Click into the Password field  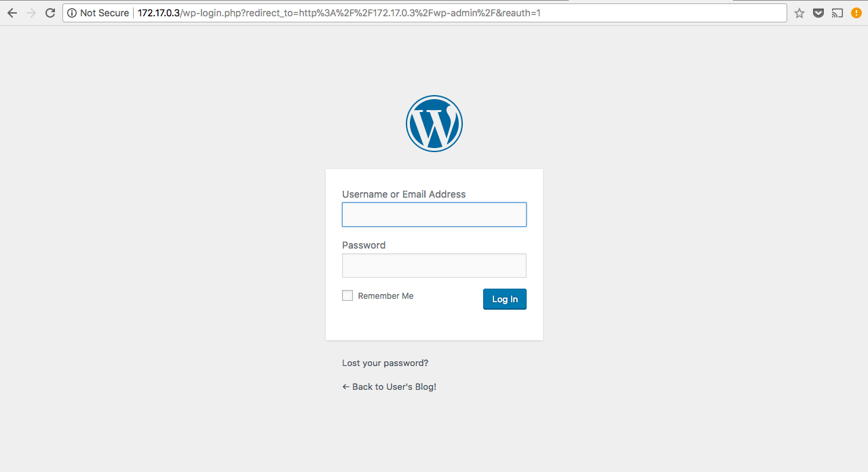(434, 266)
